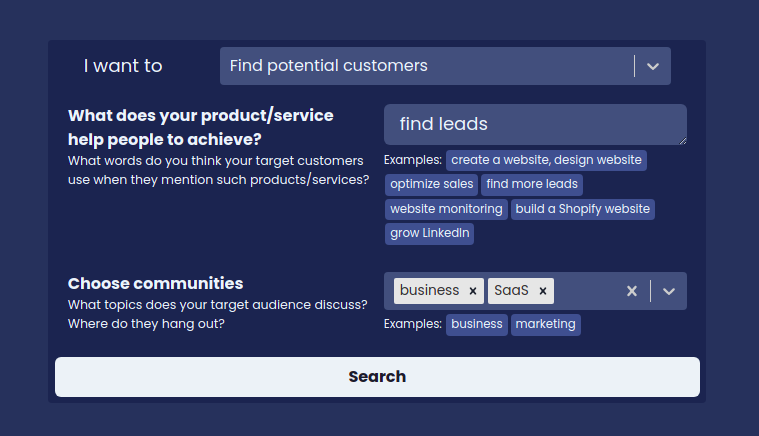Select the 'website monitoring' example chip

(446, 209)
